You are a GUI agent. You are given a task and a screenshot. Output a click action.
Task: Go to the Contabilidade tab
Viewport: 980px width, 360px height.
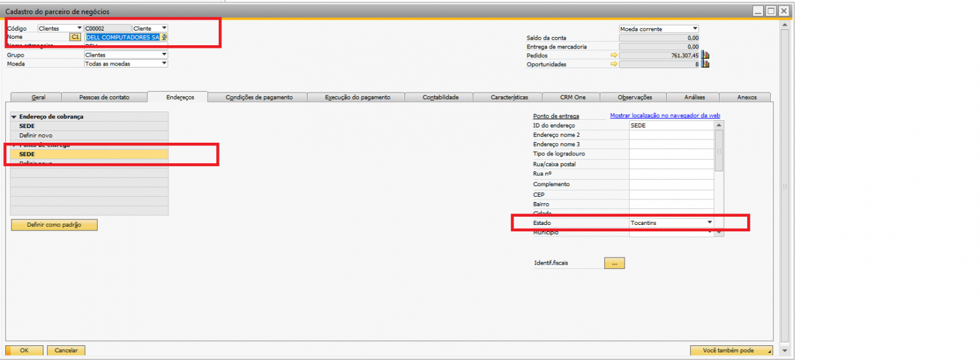pos(440,97)
